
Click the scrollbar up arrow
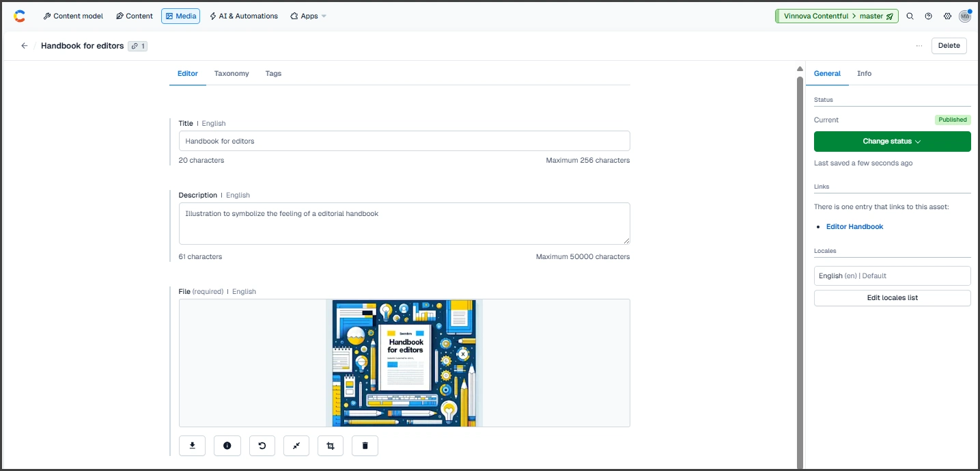click(800, 69)
